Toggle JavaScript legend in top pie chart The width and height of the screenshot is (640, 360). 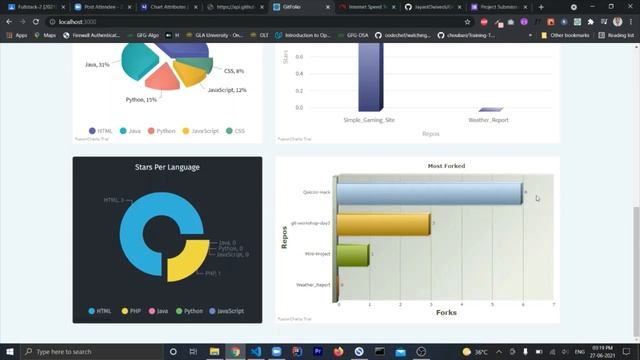200,131
